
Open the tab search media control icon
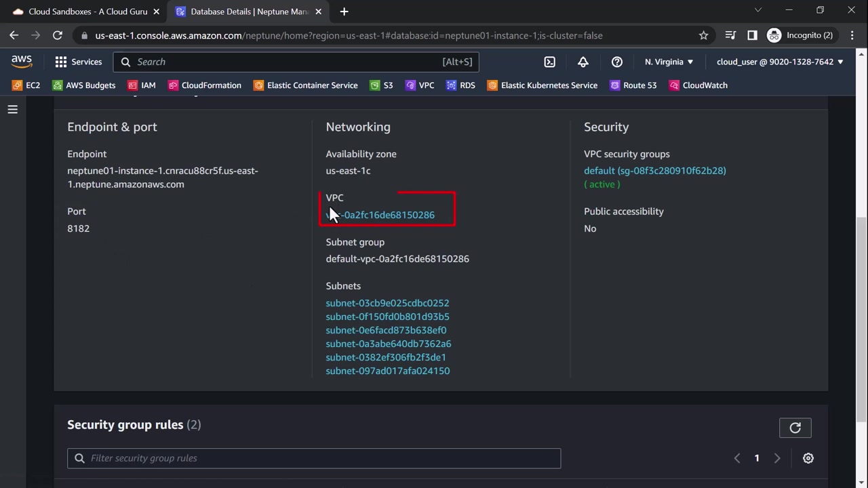click(x=730, y=35)
